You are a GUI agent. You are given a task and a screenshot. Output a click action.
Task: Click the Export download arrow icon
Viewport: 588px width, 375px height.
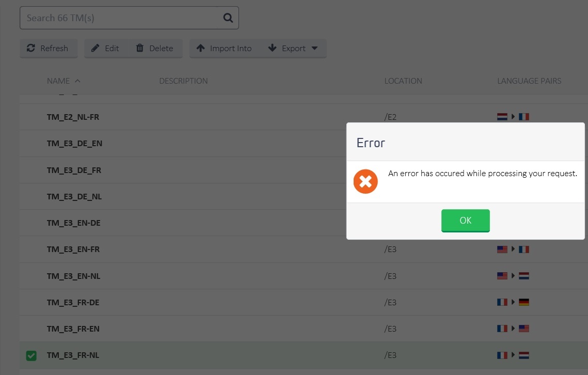tap(272, 48)
